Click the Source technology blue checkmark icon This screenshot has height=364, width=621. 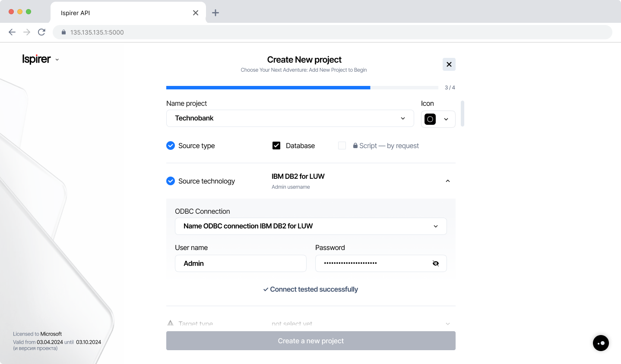pos(171,181)
